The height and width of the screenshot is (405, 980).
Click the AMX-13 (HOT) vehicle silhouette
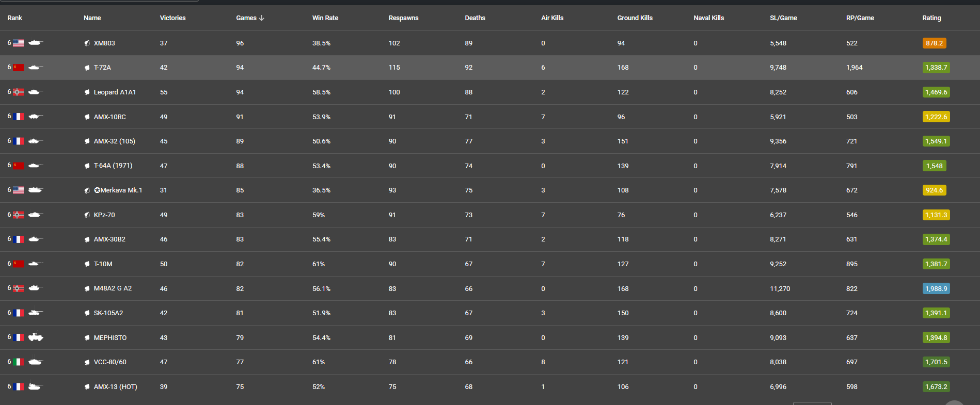point(36,386)
